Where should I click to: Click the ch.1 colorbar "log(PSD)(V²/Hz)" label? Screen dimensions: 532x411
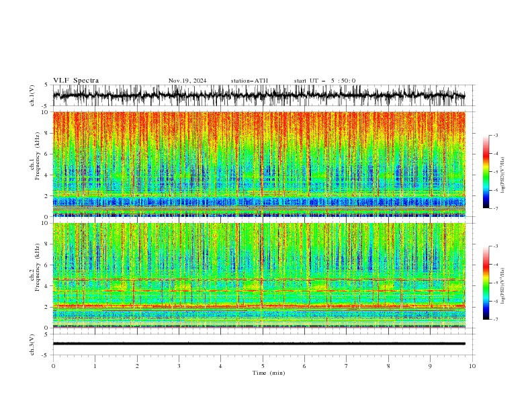pyautogui.click(x=503, y=175)
